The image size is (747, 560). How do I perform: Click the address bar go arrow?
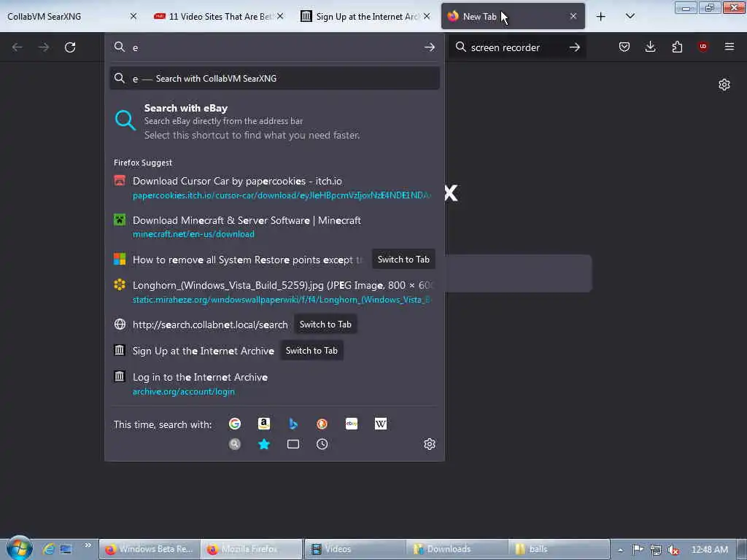[x=429, y=47]
